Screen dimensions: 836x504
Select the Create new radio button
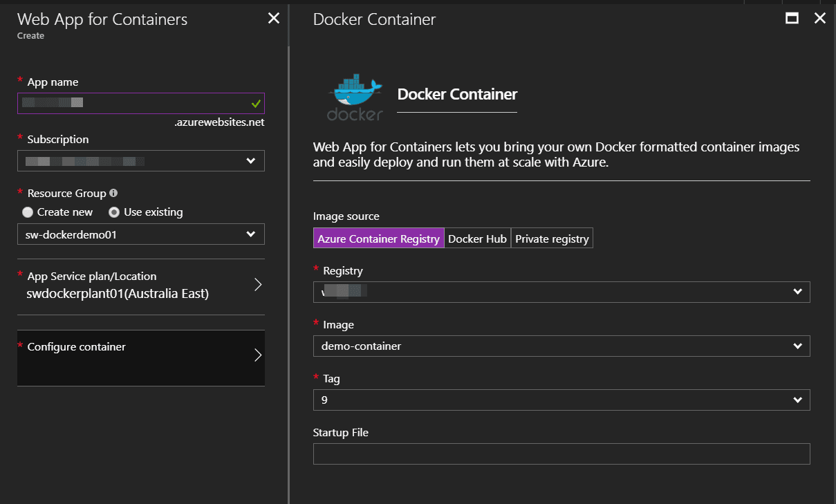28,212
